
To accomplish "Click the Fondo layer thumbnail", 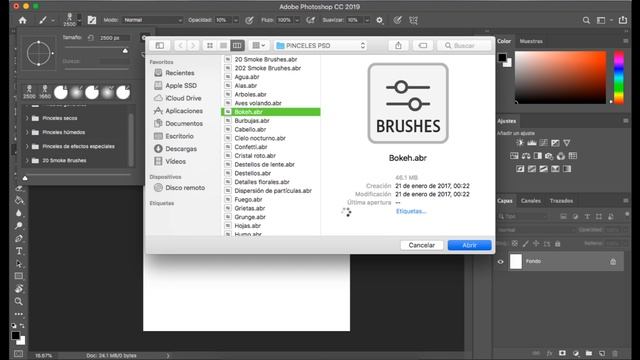I will click(x=516, y=261).
